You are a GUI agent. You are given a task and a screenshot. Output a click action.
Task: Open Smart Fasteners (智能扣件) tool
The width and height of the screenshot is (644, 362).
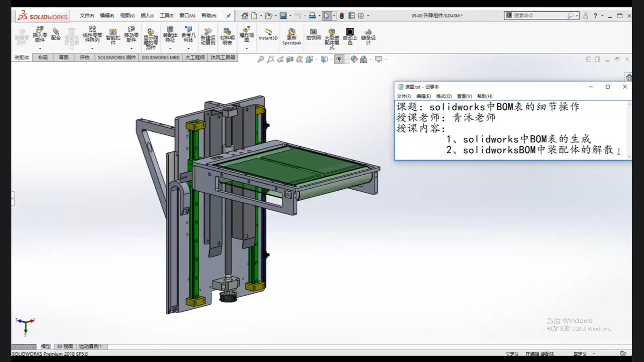coord(113,36)
